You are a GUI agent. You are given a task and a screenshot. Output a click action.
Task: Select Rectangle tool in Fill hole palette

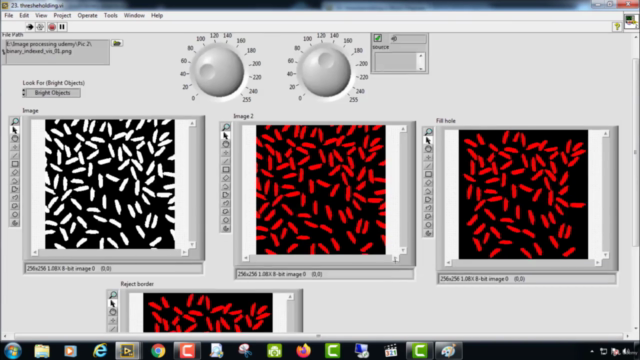coord(428,174)
